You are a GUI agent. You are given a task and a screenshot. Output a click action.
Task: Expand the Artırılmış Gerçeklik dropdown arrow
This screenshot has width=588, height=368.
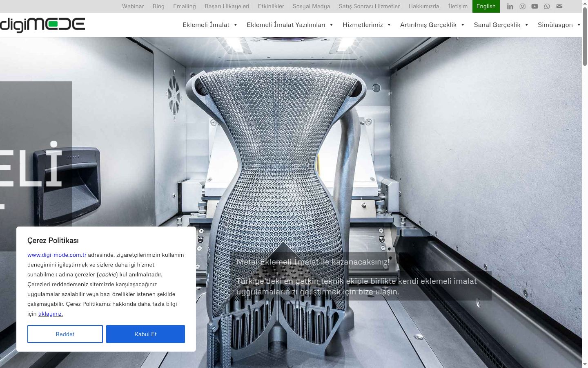point(463,25)
